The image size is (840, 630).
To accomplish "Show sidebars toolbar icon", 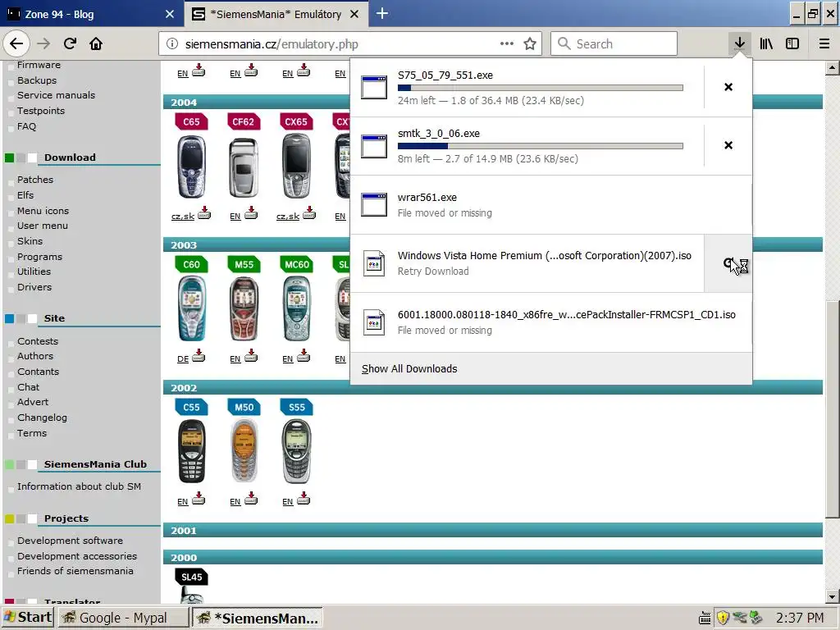I will [792, 44].
